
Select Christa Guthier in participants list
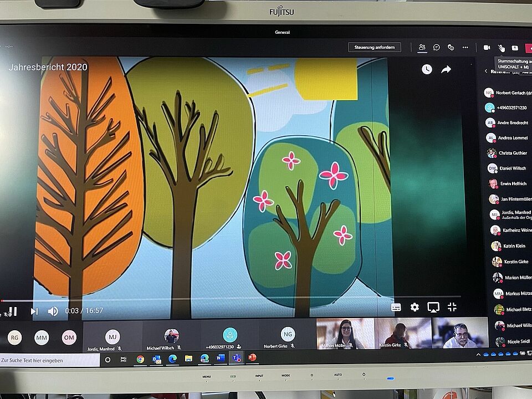coord(508,153)
